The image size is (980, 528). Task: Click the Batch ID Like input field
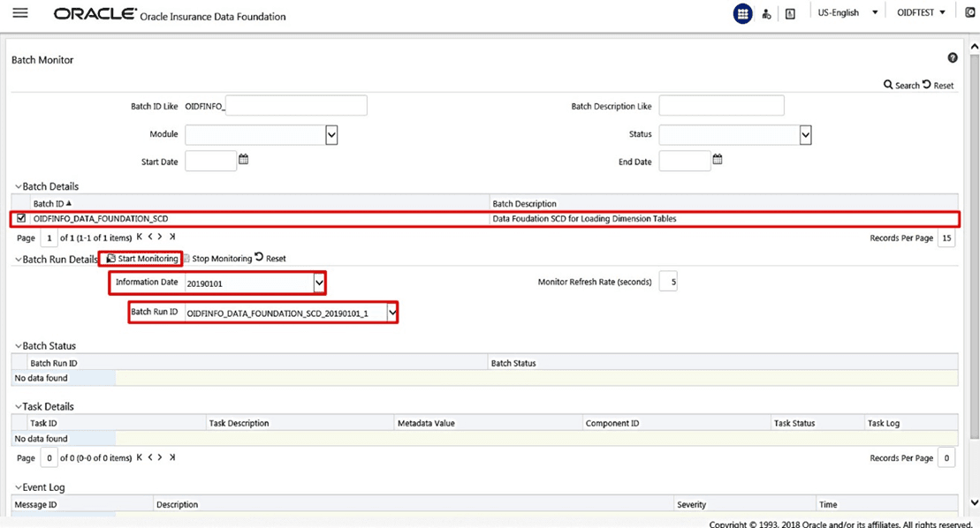(296, 105)
